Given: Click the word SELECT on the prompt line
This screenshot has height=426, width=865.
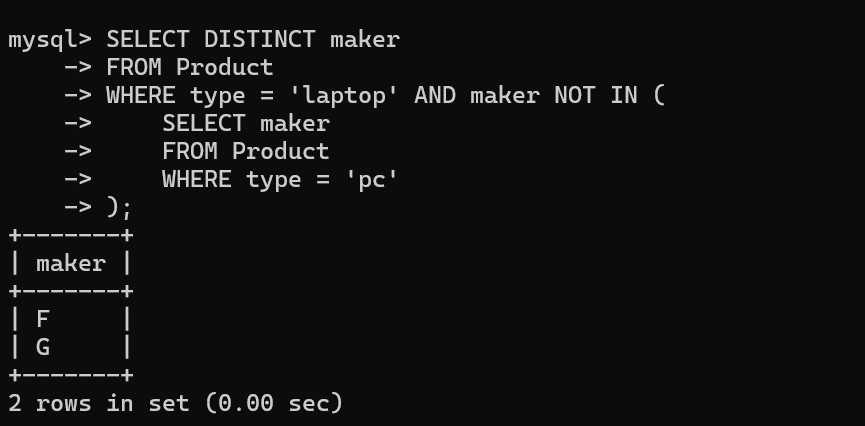Looking at the screenshot, I should coord(147,40).
